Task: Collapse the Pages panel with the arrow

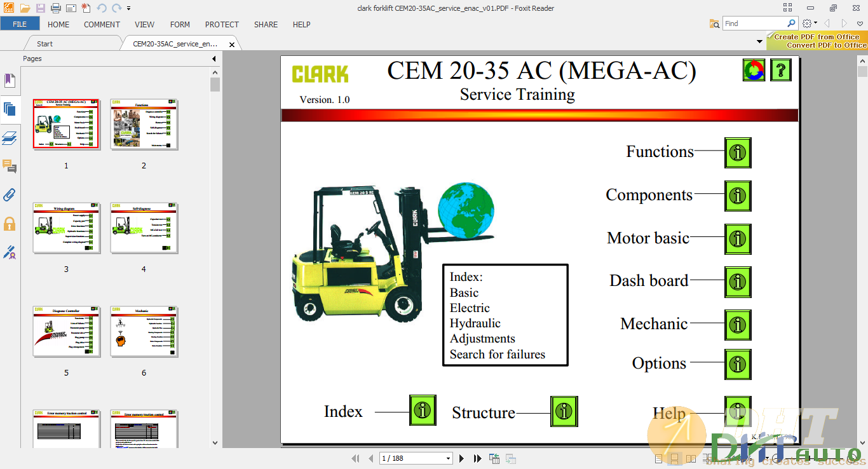Action: (214, 58)
